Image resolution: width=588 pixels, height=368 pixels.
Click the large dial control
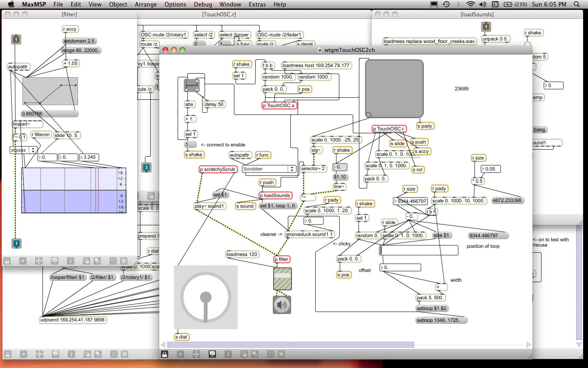coord(206,297)
